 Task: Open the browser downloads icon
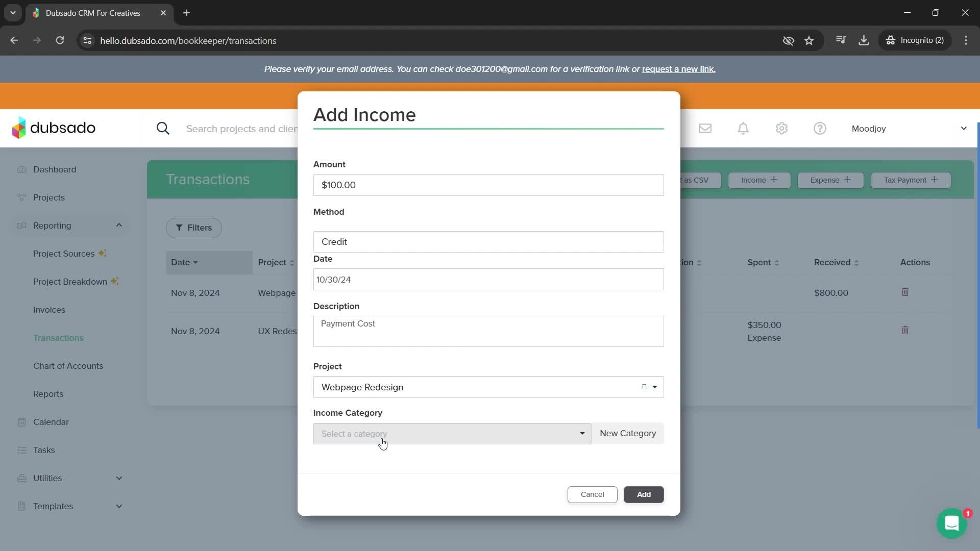[x=864, y=40]
